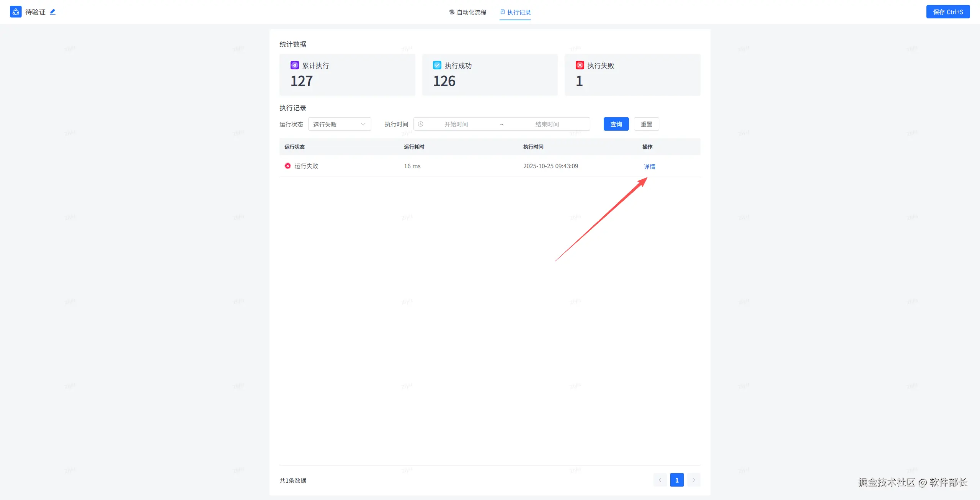This screenshot has width=980, height=500.
Task: Click the blue checkmark 执行成功 icon
Action: coord(437,65)
